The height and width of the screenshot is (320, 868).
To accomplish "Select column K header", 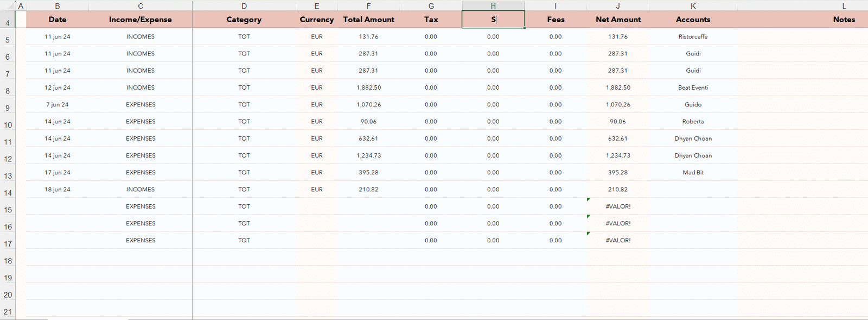I will [693, 5].
